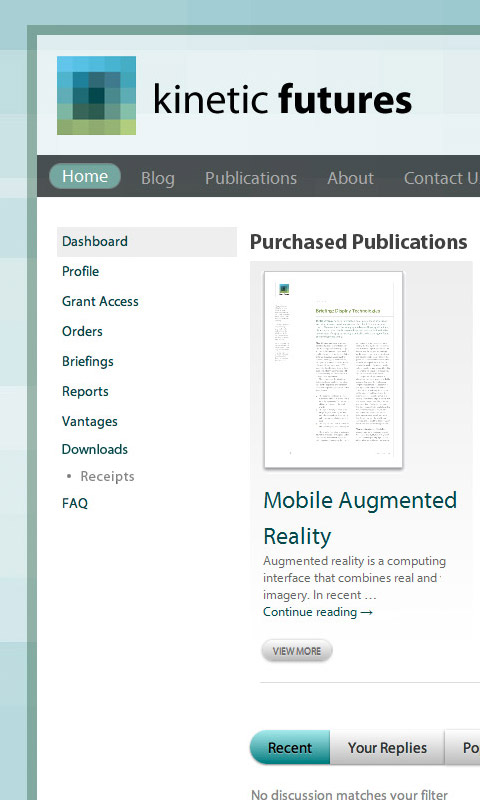Screen dimensions: 480x800
Task: Click the Purchased Publications heading
Action: pos(359,242)
